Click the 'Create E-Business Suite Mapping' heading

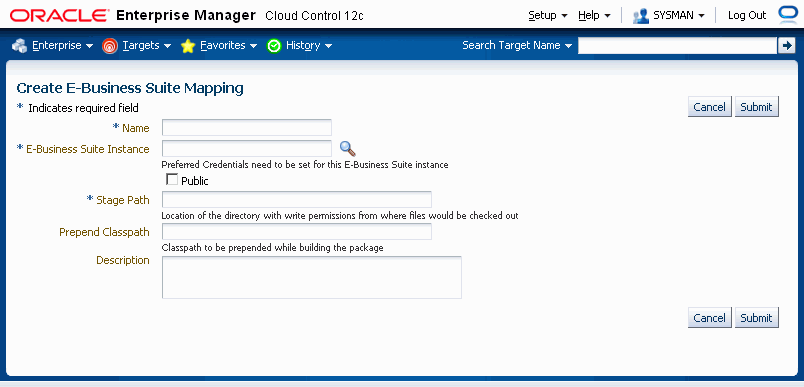coord(130,88)
